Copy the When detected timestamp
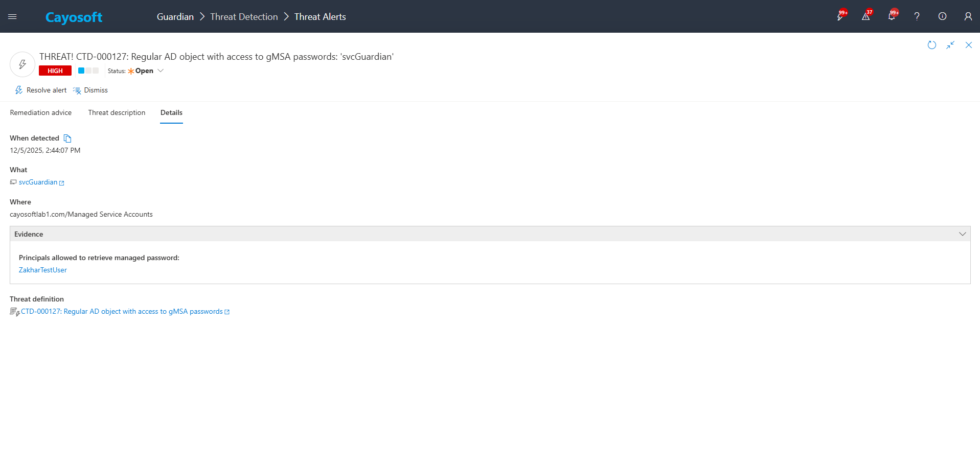The image size is (980, 464). point(67,138)
